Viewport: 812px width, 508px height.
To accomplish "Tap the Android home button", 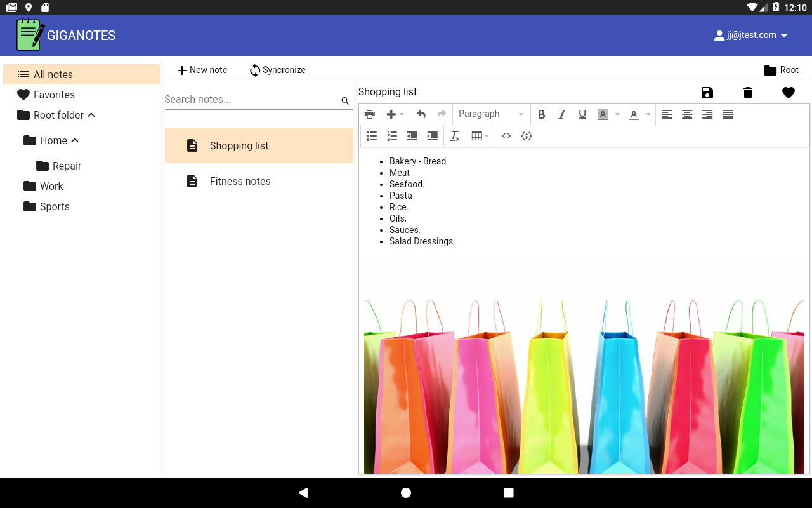I will tap(406, 493).
